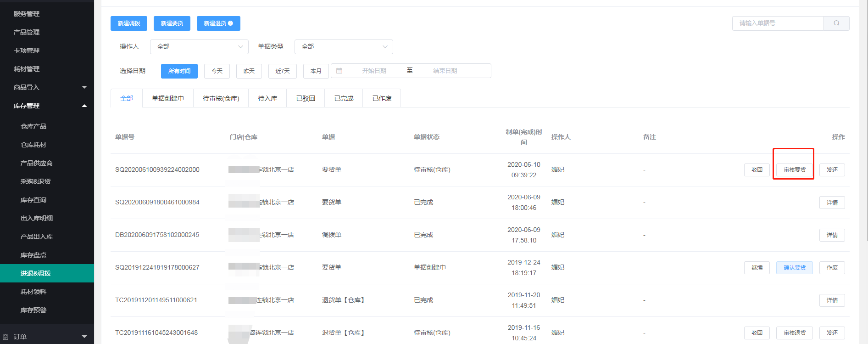This screenshot has width=868, height=344.
Task: Open 卡项管理 in the sidebar
Action: point(47,51)
